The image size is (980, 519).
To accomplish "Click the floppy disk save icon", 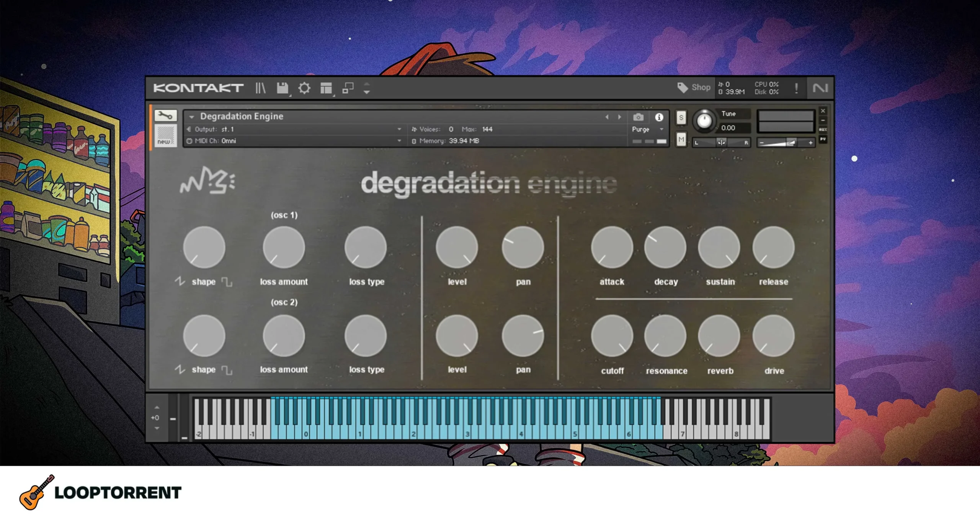I will (283, 88).
